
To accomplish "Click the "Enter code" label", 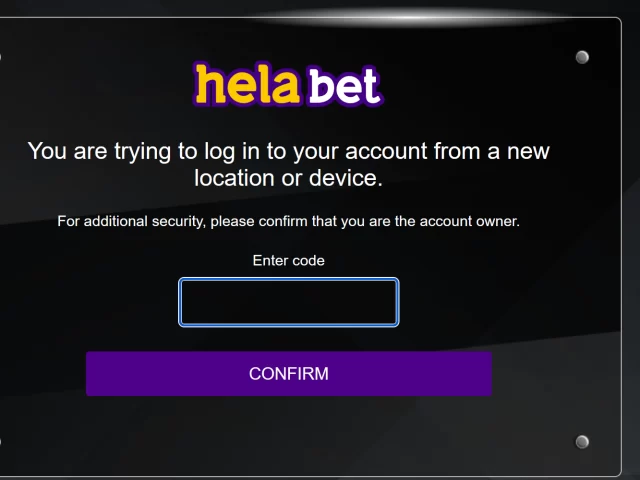I will point(288,261).
